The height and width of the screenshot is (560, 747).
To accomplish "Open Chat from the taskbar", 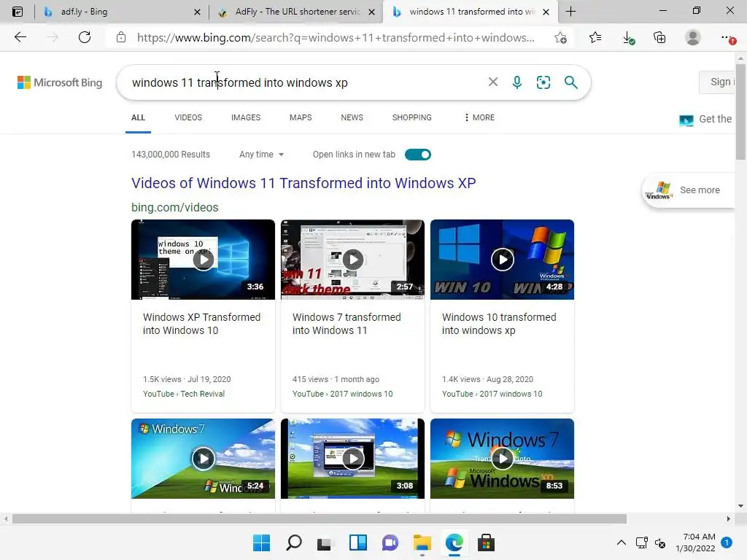I will click(390, 542).
